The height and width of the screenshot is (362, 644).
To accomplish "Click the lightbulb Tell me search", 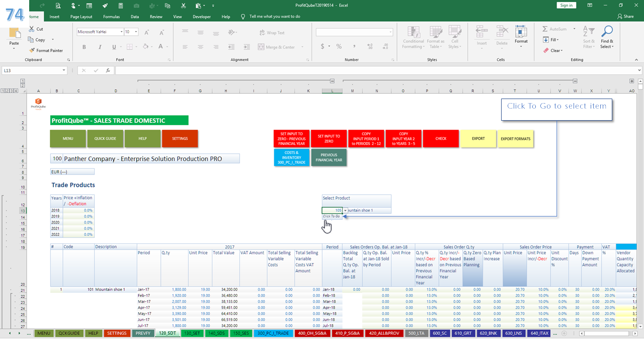I will coord(243,17).
